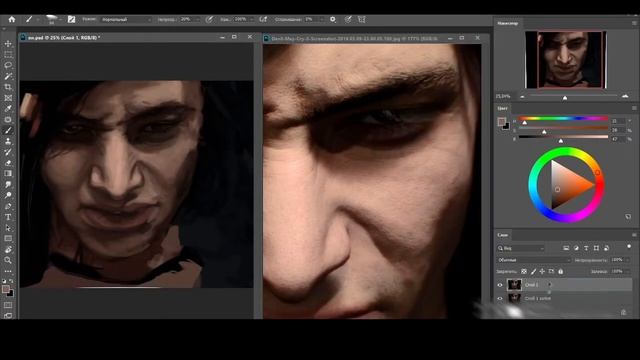Select the Rectangular Marquee tool
640x360 pixels.
coord(8,54)
